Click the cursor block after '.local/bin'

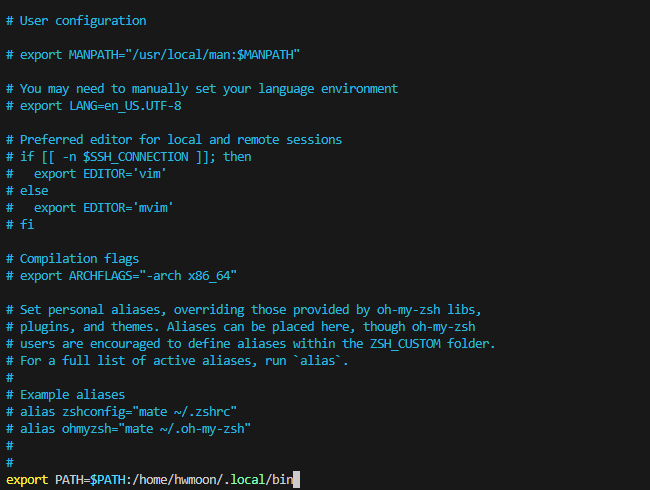(296, 480)
